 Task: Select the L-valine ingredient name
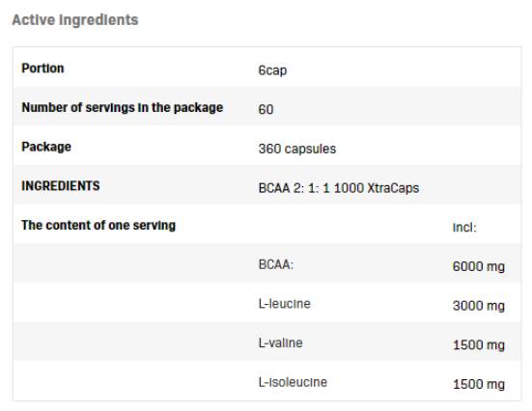click(x=280, y=342)
